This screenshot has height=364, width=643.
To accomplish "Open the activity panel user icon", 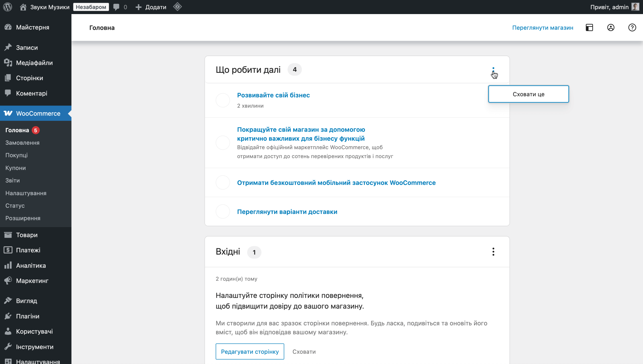I will click(x=611, y=27).
